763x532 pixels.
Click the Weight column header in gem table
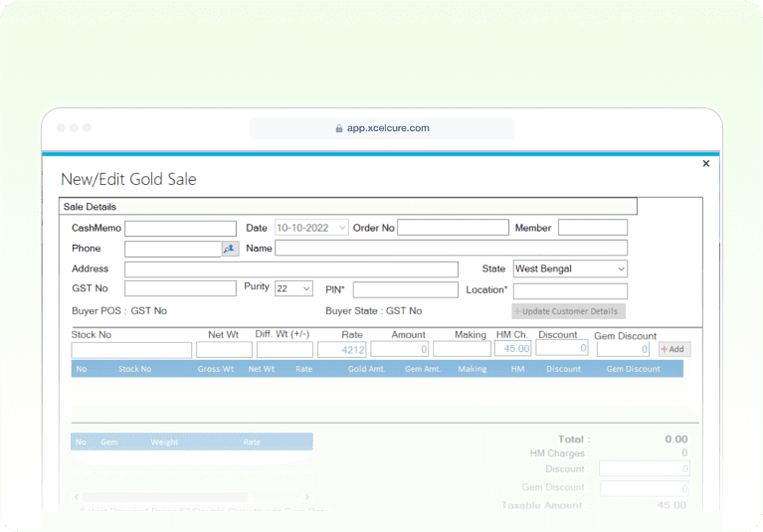(164, 443)
